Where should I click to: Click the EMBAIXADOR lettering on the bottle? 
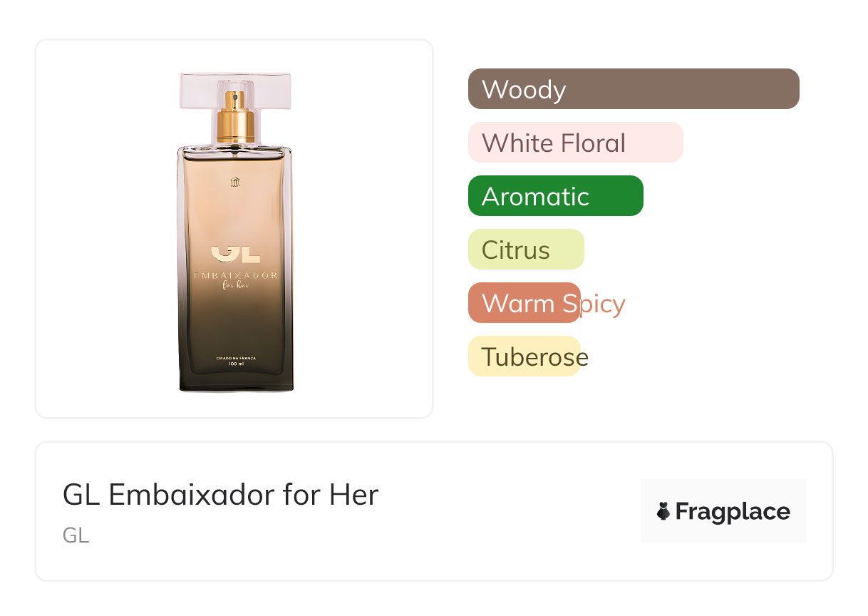[x=235, y=274]
